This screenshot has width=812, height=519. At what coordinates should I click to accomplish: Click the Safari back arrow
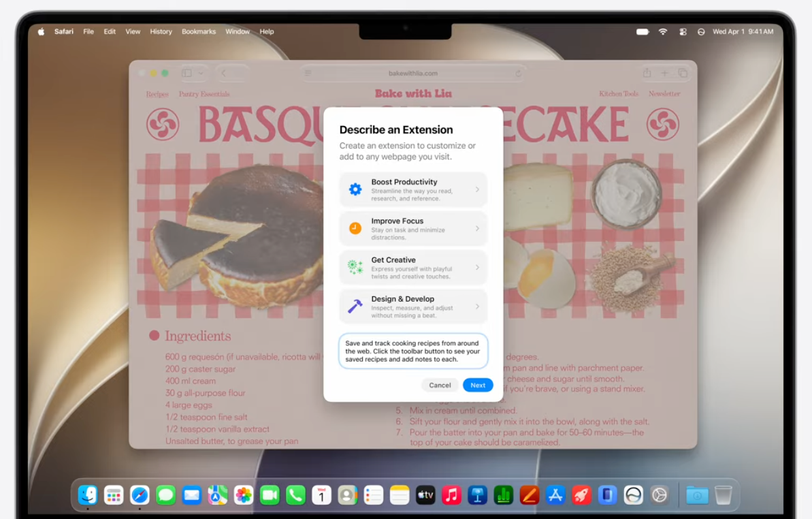click(x=224, y=74)
